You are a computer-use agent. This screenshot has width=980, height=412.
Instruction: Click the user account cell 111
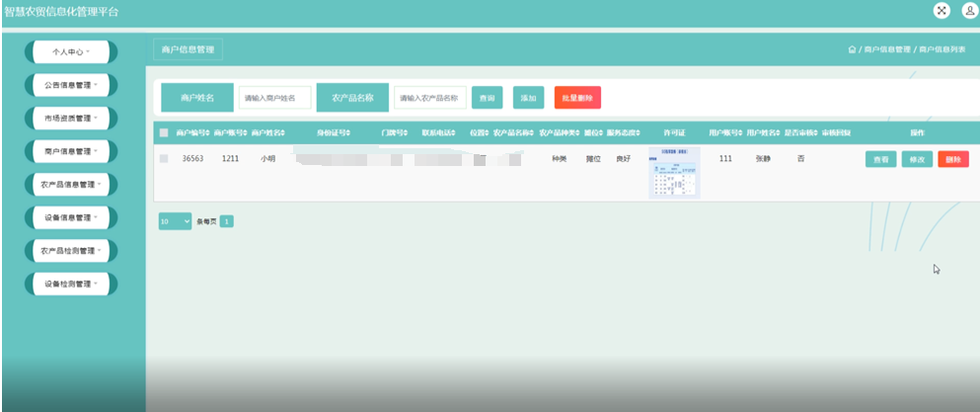pyautogui.click(x=725, y=159)
